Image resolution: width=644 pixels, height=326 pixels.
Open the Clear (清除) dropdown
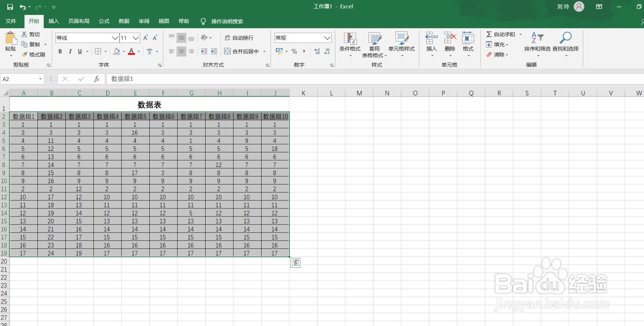pyautogui.click(x=497, y=54)
